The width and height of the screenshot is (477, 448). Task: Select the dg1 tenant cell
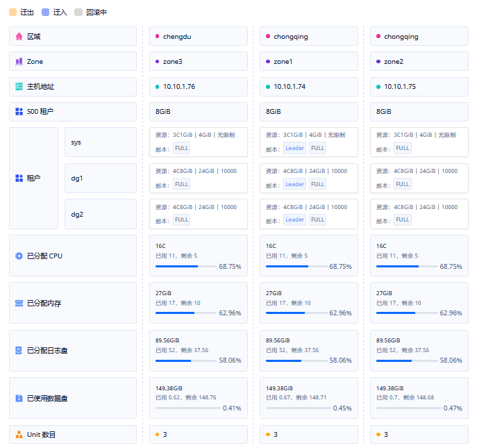tap(100, 178)
